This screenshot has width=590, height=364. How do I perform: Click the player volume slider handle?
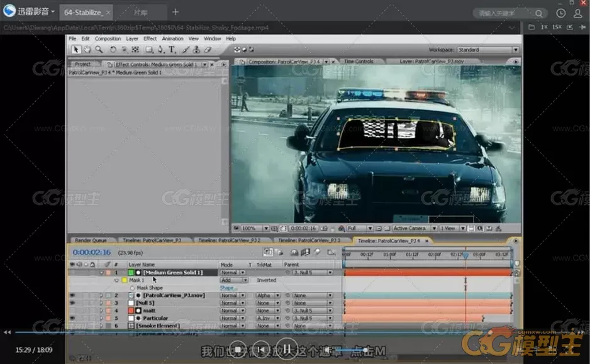(x=365, y=350)
